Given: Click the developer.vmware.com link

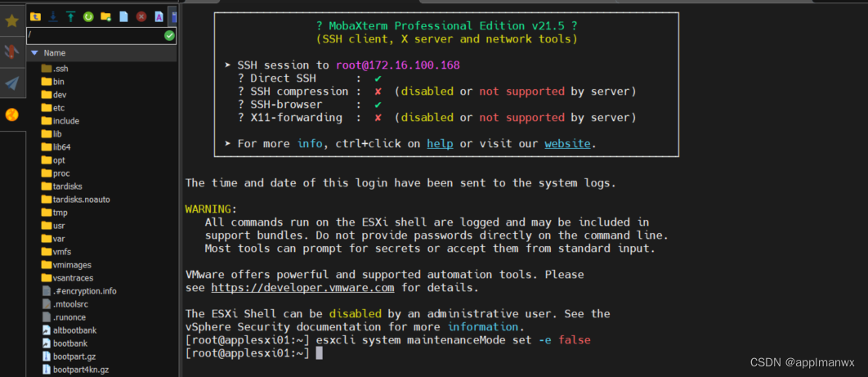Looking at the screenshot, I should pos(302,287).
